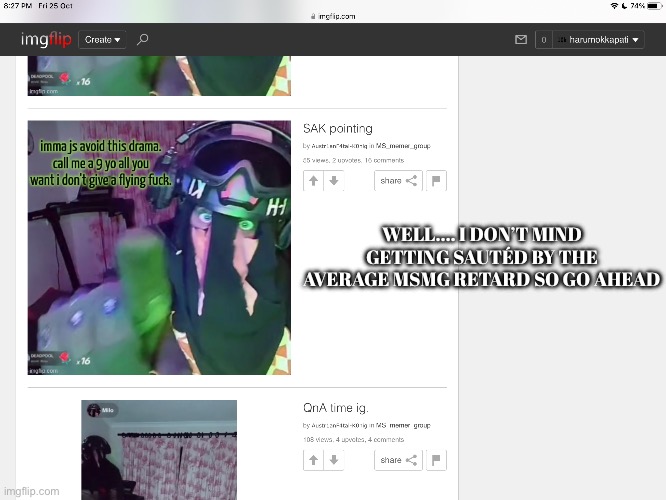Visit MS_memer_group stream under SAK pointing
Viewport: 666px width, 500px height.
[x=403, y=146]
